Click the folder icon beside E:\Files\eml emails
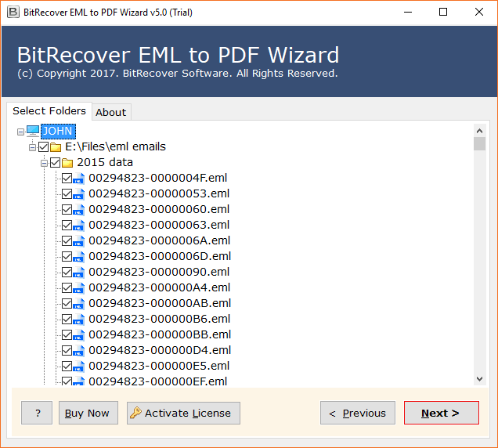 tap(56, 147)
